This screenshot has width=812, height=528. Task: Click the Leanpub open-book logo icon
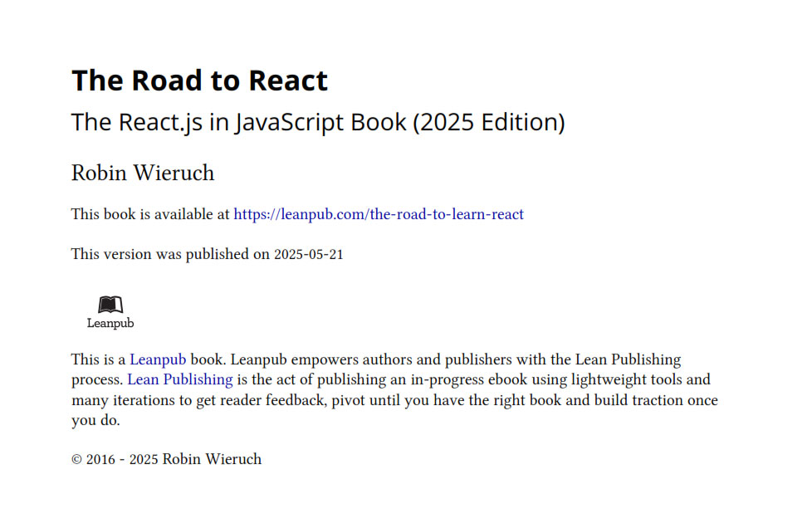click(x=110, y=305)
